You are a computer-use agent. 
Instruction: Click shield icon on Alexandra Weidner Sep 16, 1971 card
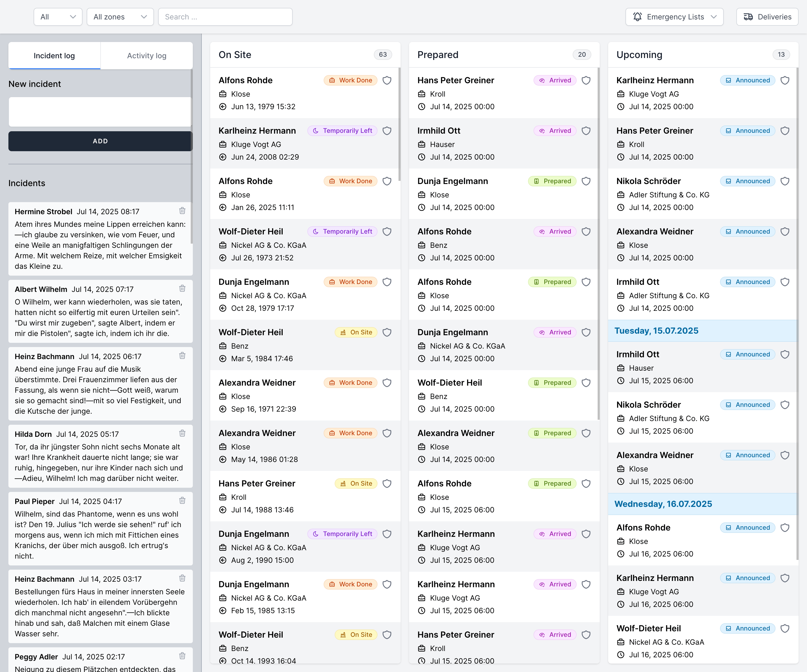[x=387, y=383]
